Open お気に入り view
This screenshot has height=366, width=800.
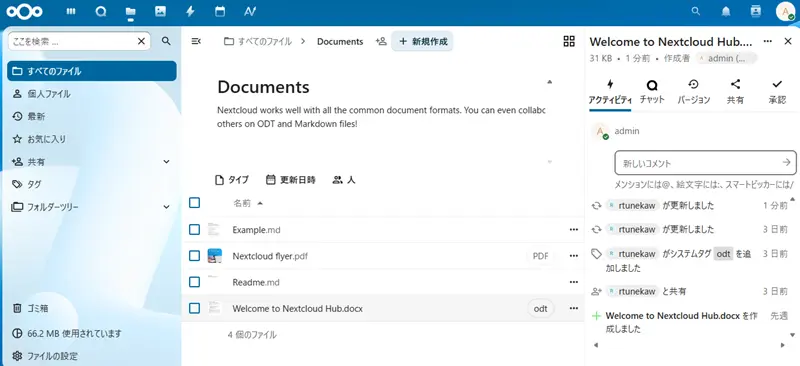(x=92, y=139)
